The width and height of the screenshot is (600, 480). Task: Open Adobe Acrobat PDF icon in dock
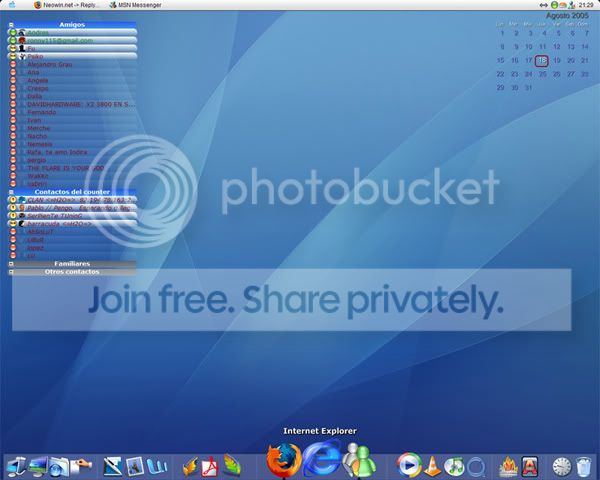tap(210, 467)
